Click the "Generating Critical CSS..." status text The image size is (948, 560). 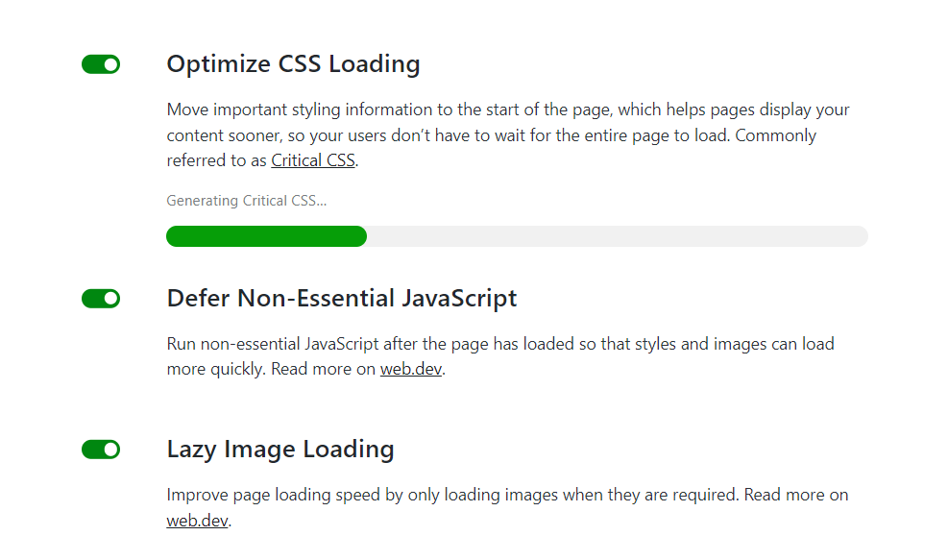pyautogui.click(x=246, y=202)
